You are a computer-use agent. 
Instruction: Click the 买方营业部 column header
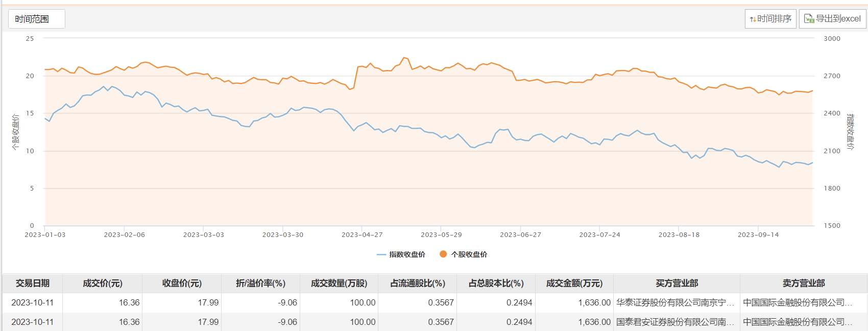pyautogui.click(x=677, y=283)
